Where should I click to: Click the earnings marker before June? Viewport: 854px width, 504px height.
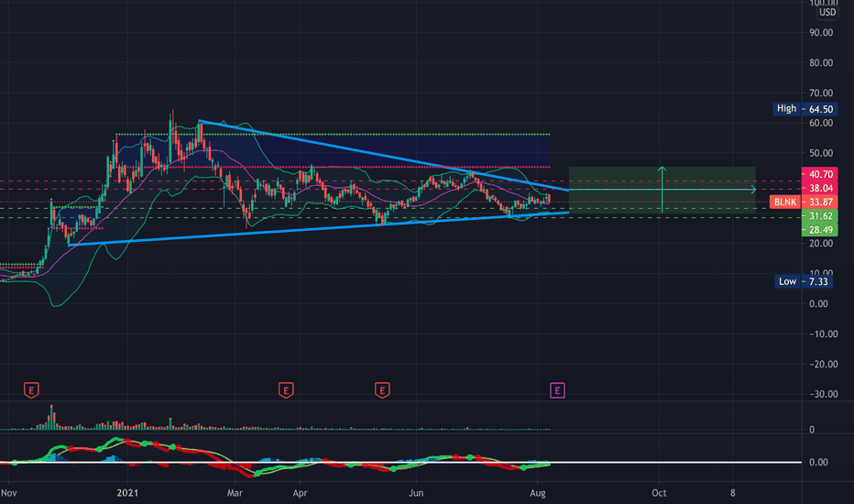[382, 390]
